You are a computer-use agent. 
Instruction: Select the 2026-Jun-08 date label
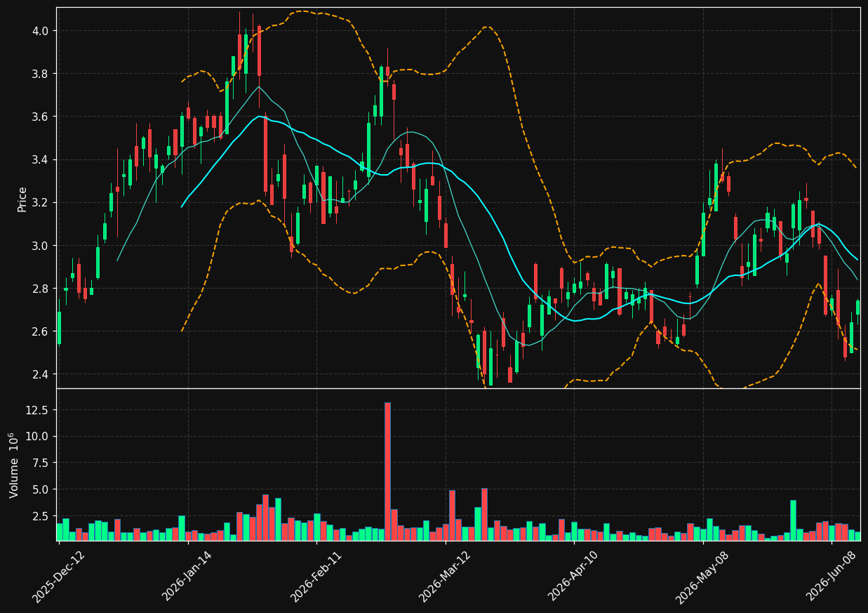tap(832, 576)
